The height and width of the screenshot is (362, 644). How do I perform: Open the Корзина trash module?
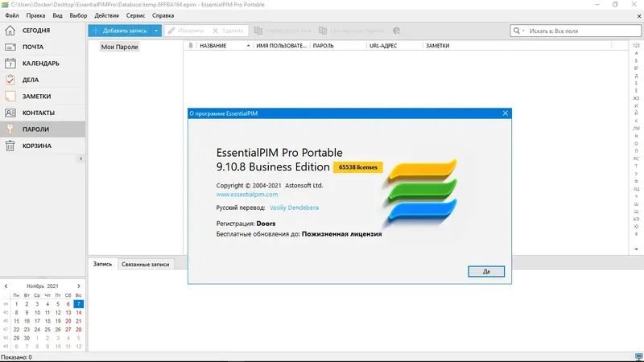43,146
